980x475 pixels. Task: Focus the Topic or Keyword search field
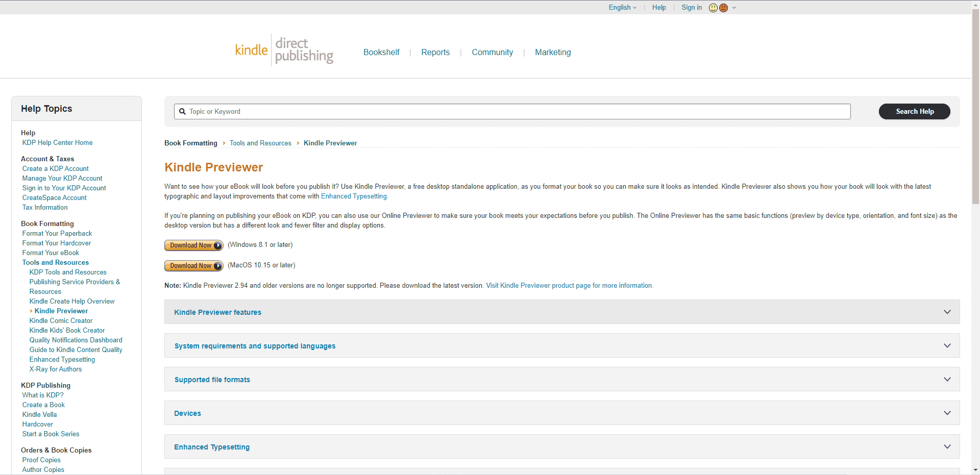coord(512,111)
